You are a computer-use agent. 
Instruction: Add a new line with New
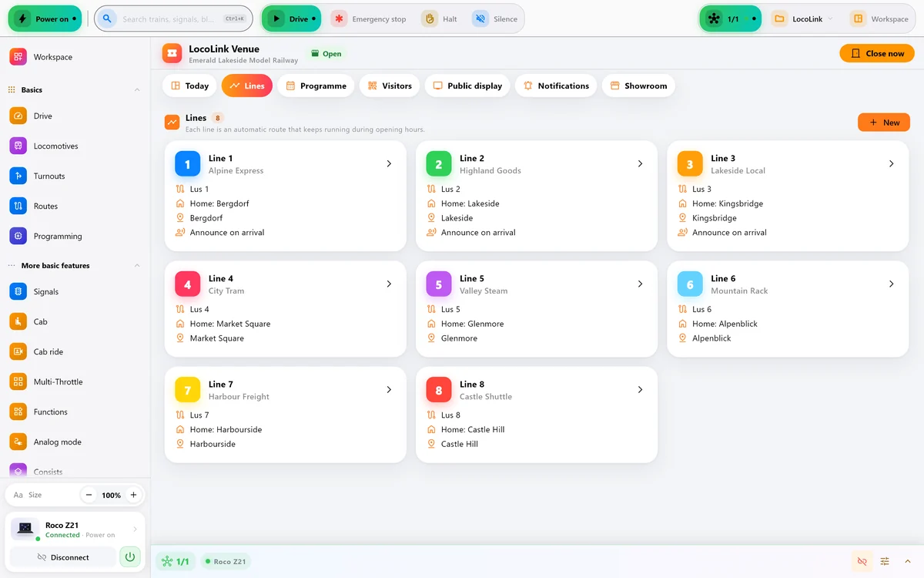pos(884,123)
